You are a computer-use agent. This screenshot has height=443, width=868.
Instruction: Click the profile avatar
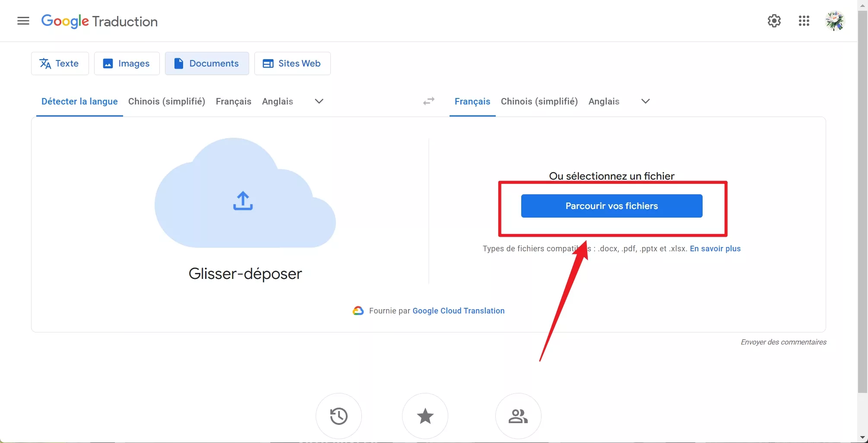(x=835, y=21)
